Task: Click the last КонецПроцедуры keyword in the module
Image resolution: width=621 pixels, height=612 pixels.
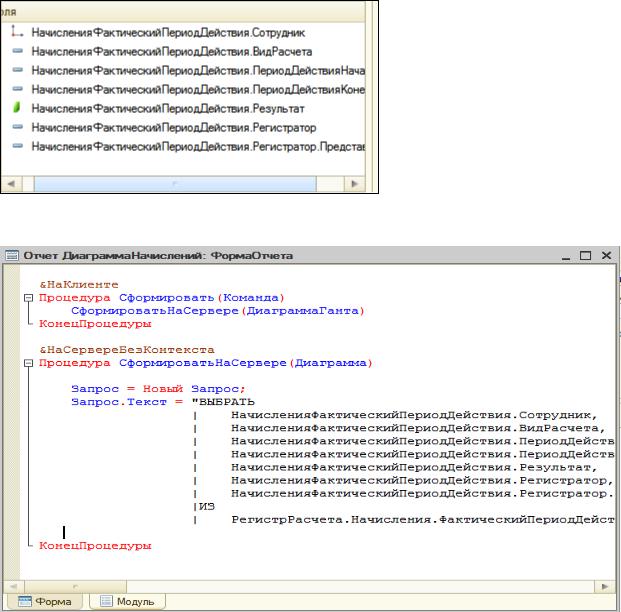Action: (95, 545)
